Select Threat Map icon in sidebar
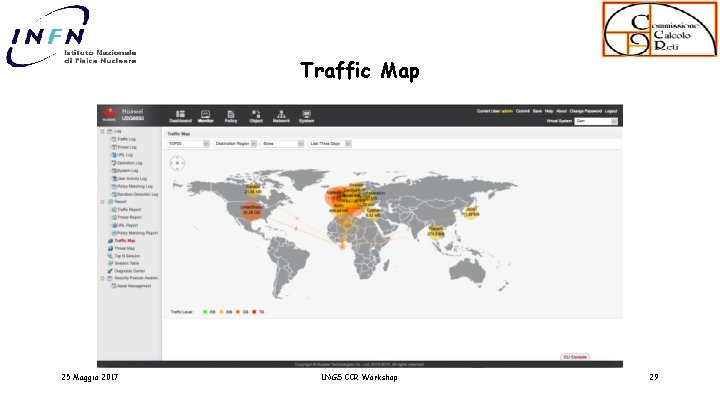The width and height of the screenshot is (720, 405). 110,248
